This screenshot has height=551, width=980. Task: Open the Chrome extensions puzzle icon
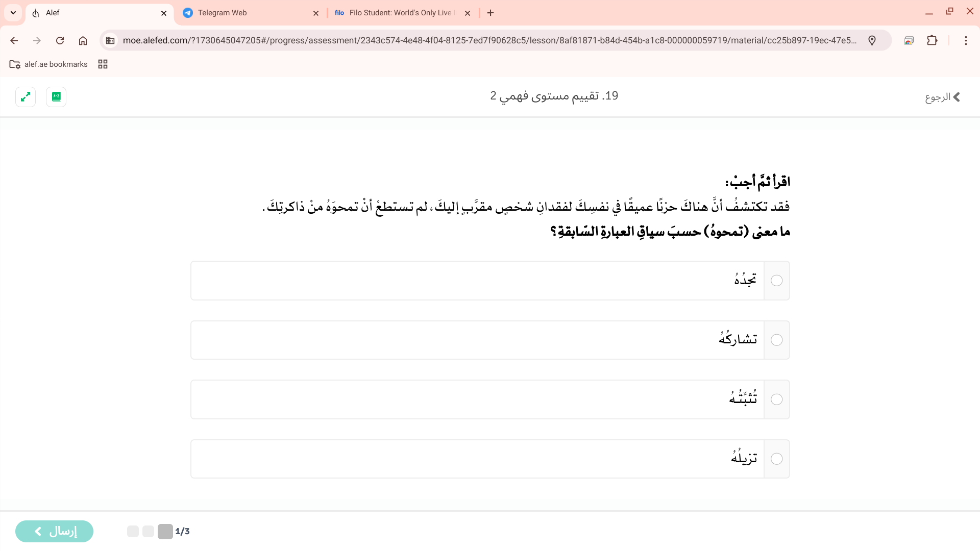pyautogui.click(x=932, y=40)
